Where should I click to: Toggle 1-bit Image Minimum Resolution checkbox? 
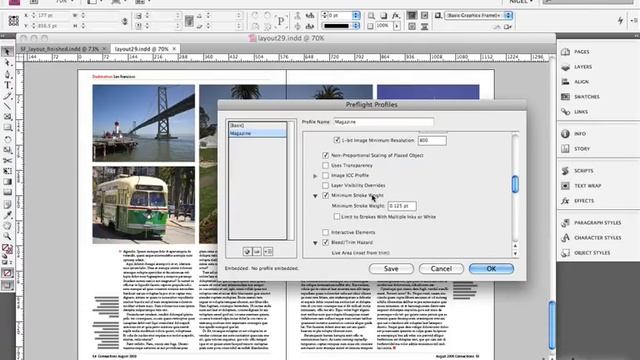pyautogui.click(x=337, y=140)
